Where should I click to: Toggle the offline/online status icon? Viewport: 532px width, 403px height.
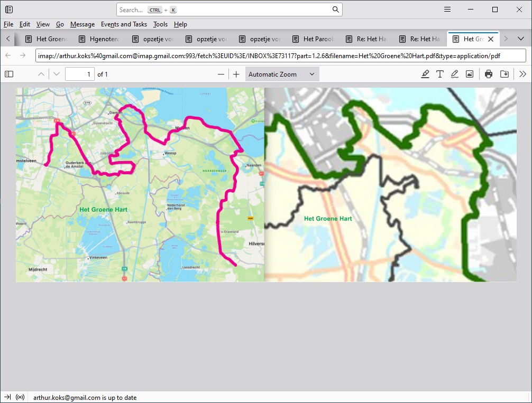coord(20,397)
